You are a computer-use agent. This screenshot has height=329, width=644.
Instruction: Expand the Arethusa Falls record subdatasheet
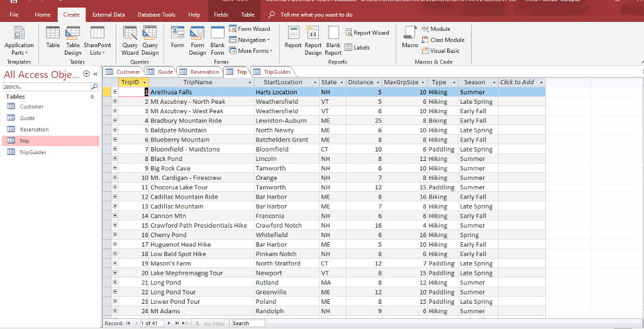tap(114, 92)
